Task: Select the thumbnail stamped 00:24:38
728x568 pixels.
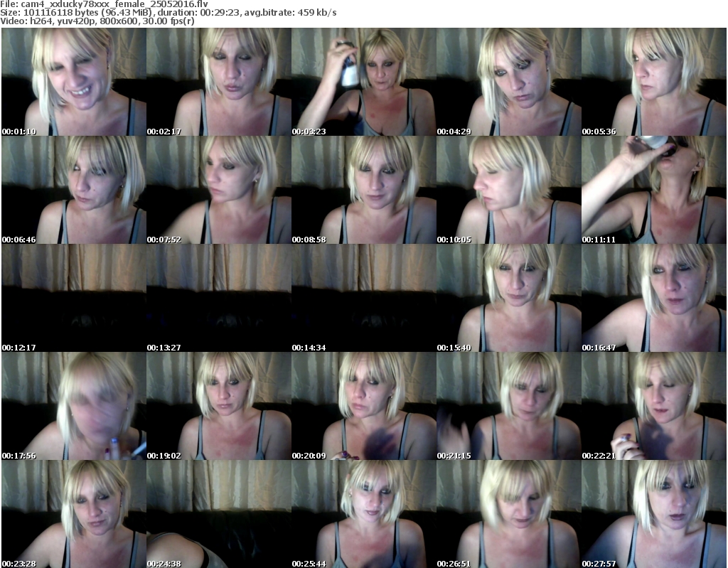Action: click(219, 514)
